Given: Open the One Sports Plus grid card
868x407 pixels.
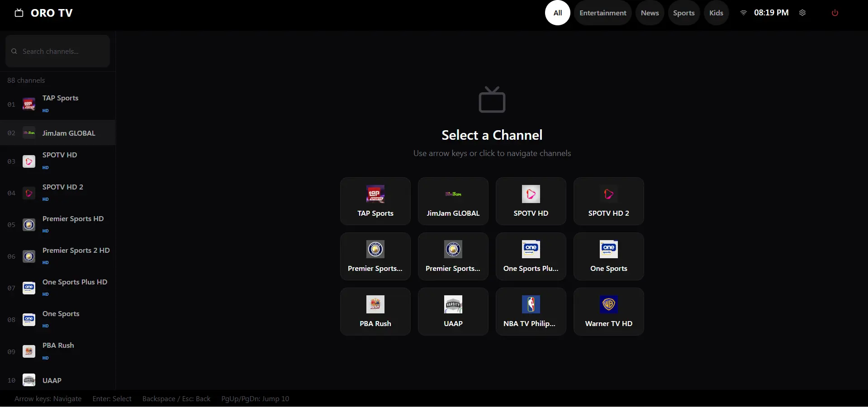Looking at the screenshot, I should [x=531, y=256].
